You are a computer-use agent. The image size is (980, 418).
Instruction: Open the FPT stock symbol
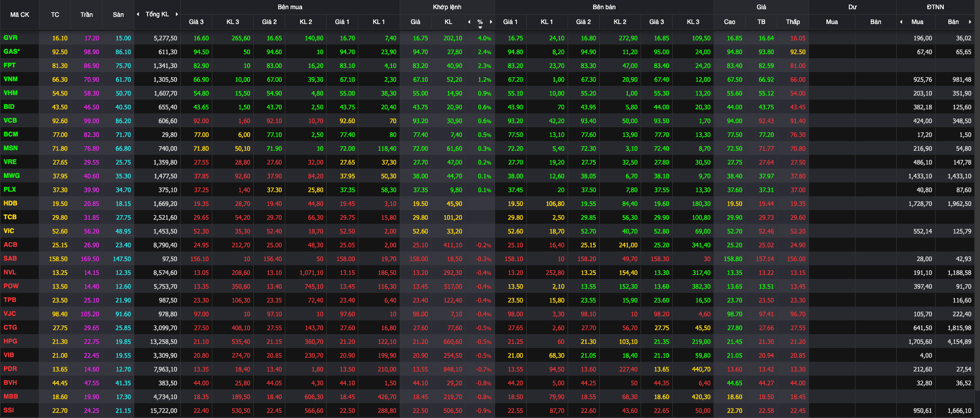pos(10,65)
